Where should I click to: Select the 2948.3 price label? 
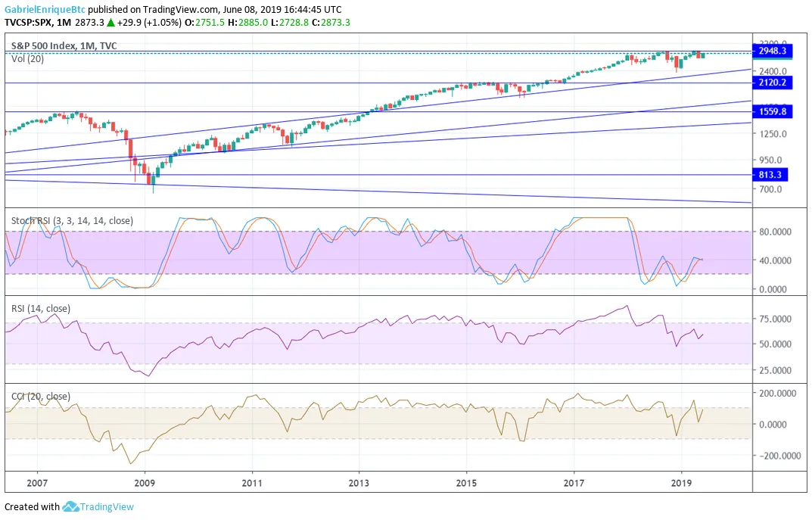772,51
